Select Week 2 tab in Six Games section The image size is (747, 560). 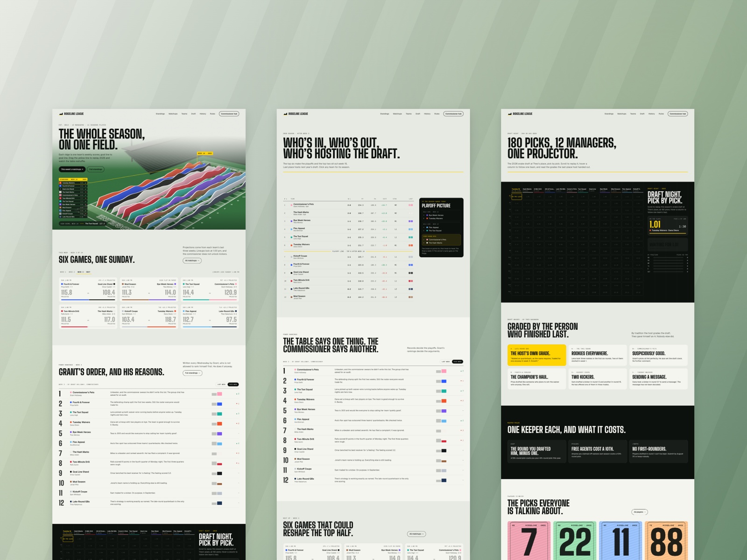pyautogui.click(x=71, y=272)
